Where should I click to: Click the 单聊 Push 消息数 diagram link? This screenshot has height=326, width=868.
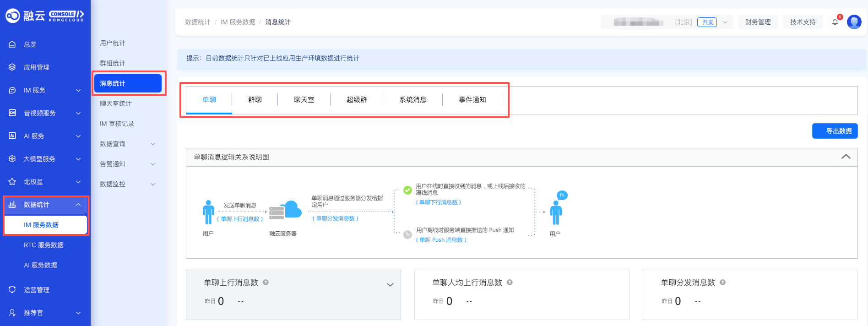pyautogui.click(x=441, y=240)
